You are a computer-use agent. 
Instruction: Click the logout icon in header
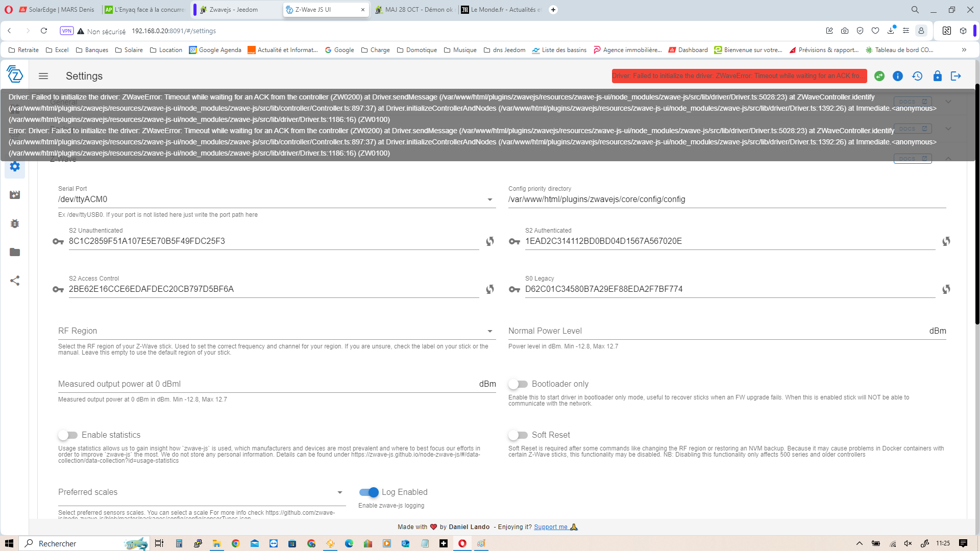956,76
